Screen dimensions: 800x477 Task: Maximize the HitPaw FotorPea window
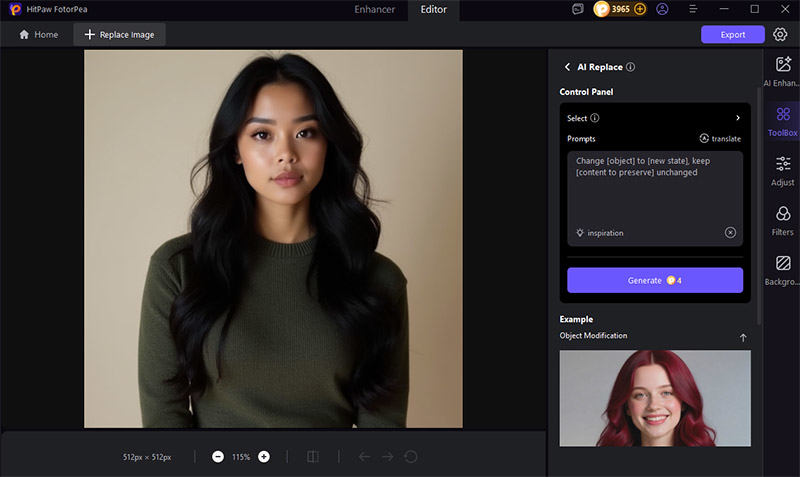pyautogui.click(x=755, y=9)
